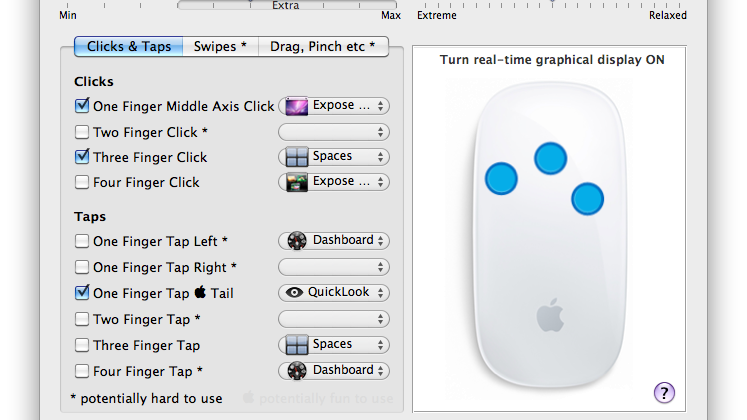Disable One Finger Middle Axis Click checkbox
This screenshot has height=420, width=747.
click(82, 105)
